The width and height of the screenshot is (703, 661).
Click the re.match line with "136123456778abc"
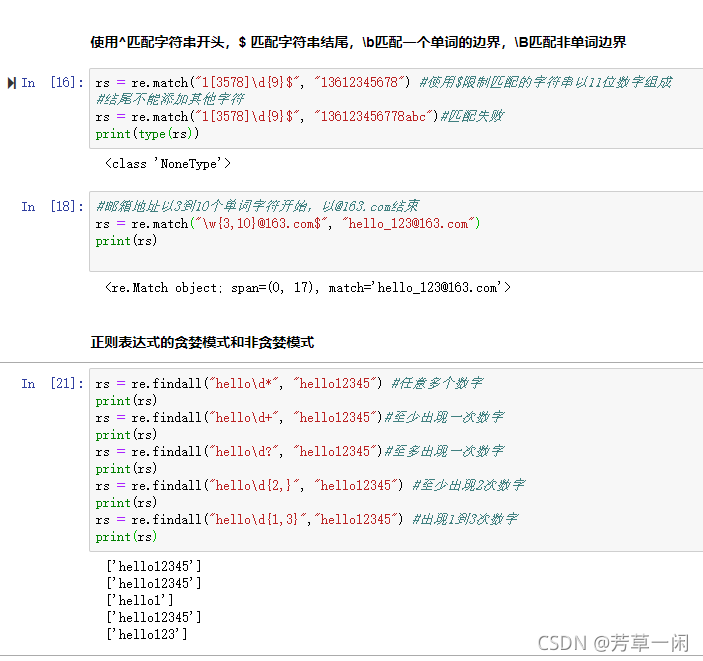click(x=299, y=117)
